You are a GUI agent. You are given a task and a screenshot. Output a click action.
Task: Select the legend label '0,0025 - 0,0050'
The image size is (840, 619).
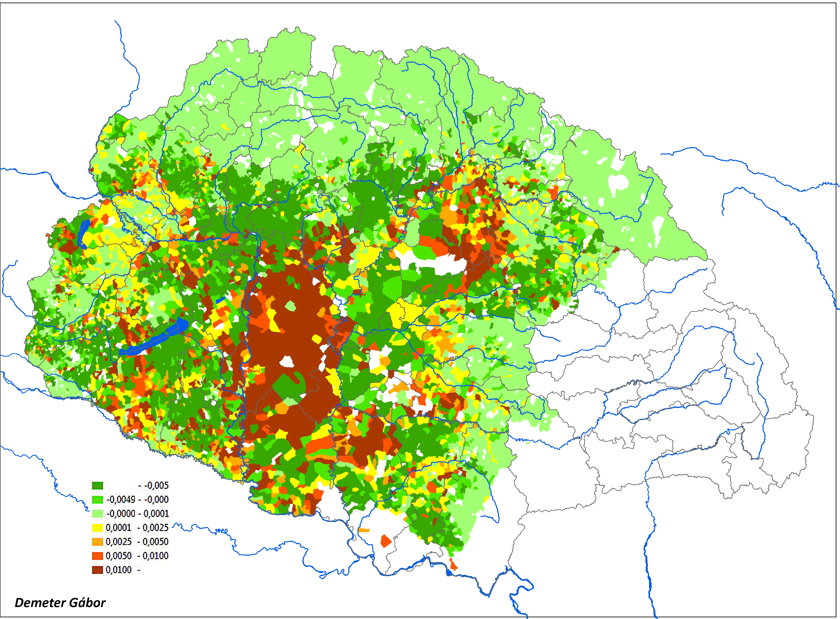click(138, 542)
